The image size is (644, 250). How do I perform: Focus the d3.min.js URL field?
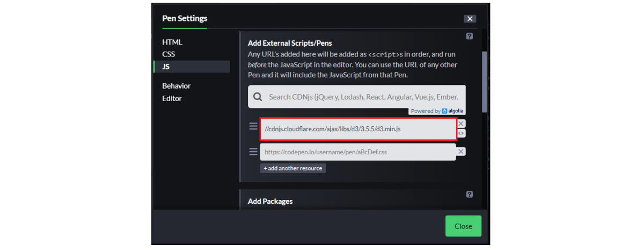coord(358,129)
